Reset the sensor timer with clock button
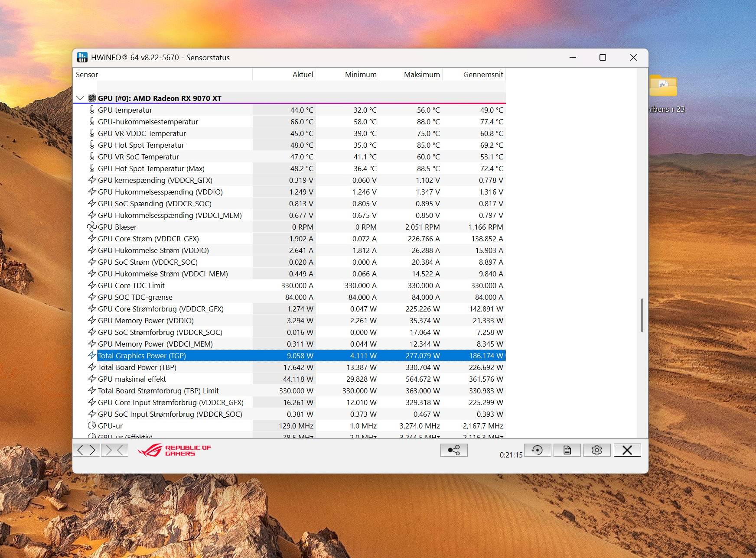Viewport: 756px width, 558px height. 538,450
